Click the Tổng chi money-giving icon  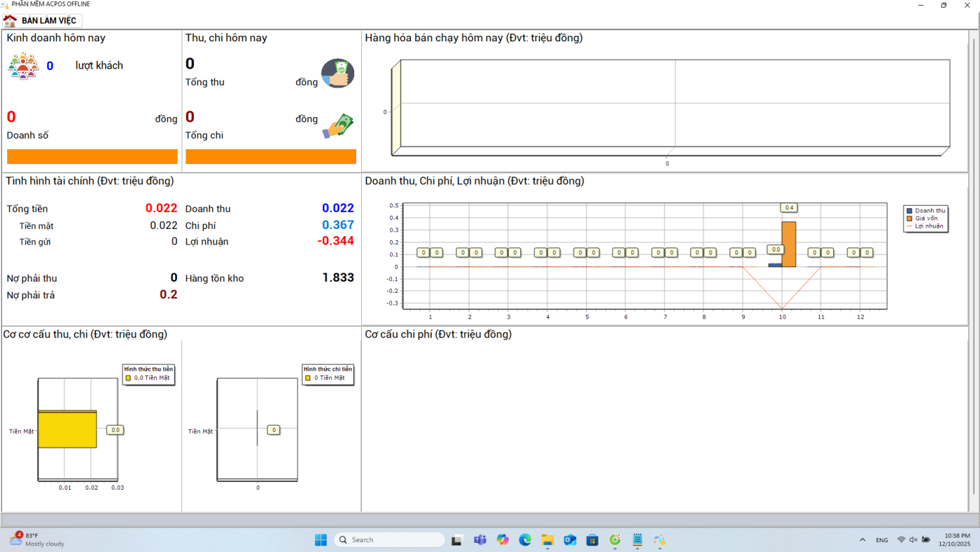(x=338, y=126)
